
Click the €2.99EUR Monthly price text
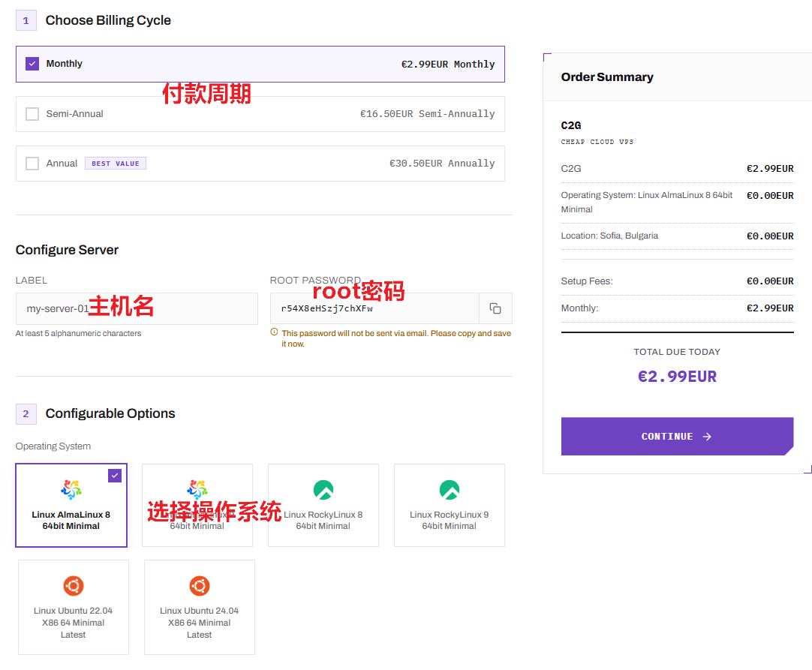(x=448, y=65)
